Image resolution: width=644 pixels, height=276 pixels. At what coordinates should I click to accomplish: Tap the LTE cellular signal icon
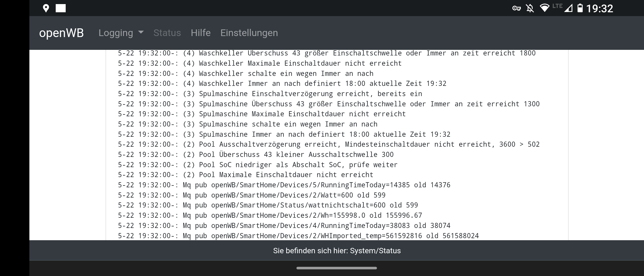(x=563, y=8)
